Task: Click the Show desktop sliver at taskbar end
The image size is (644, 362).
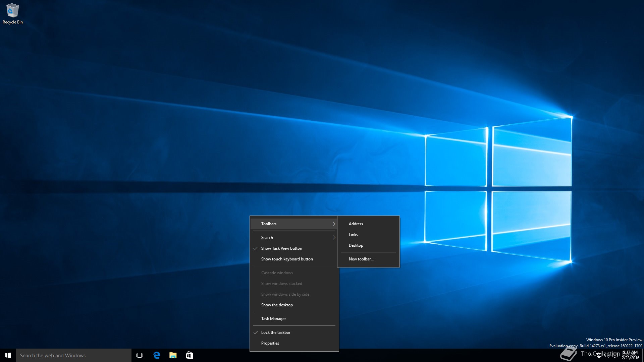Action: pyautogui.click(x=643, y=355)
